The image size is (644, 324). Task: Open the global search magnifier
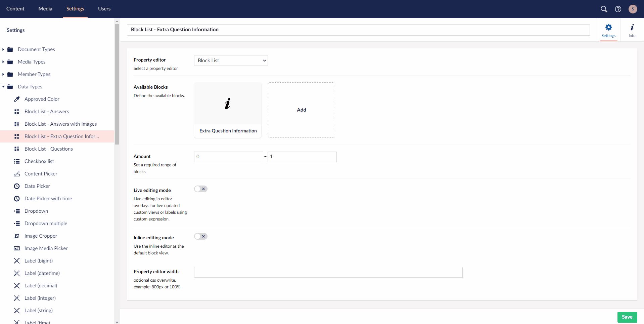(x=603, y=9)
